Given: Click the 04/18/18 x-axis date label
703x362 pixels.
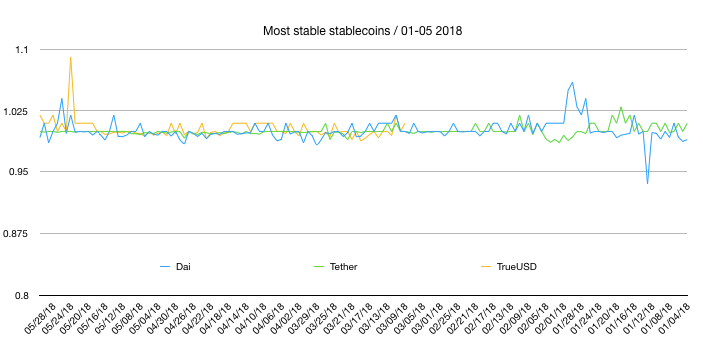Looking at the screenshot, I should coord(216,318).
